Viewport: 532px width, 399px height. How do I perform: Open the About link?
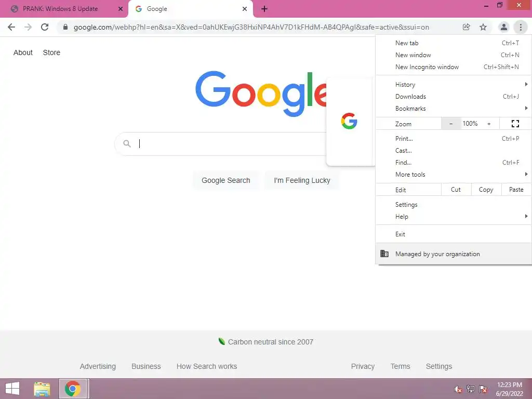pos(23,52)
